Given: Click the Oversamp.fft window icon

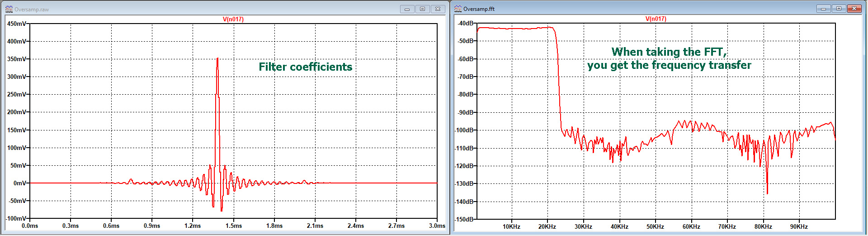Looking at the screenshot, I should click(458, 9).
